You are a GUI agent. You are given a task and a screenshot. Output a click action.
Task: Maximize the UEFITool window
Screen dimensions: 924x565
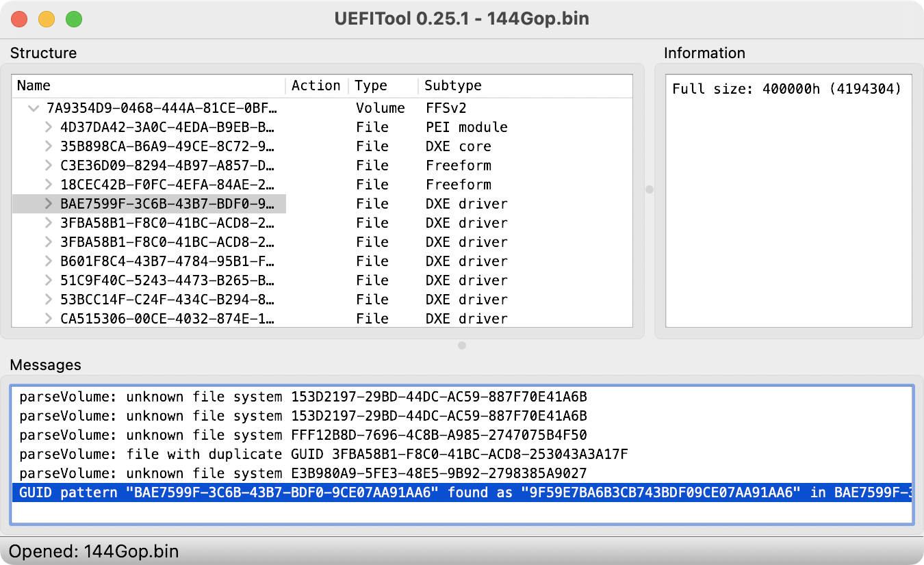pos(74,19)
